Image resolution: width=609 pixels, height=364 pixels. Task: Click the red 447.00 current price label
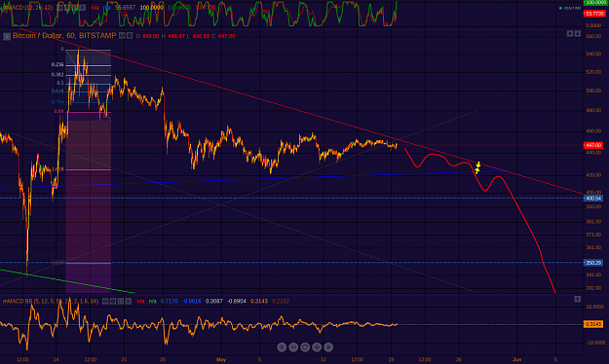click(x=593, y=145)
